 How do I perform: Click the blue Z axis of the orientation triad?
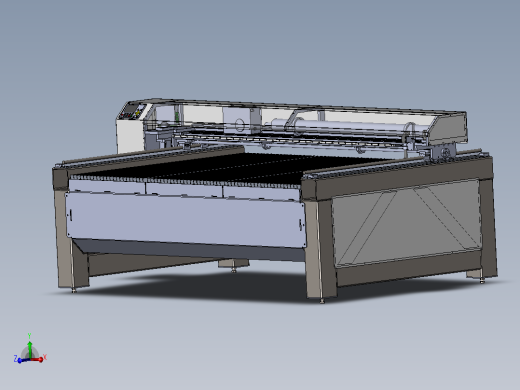pos(22,360)
